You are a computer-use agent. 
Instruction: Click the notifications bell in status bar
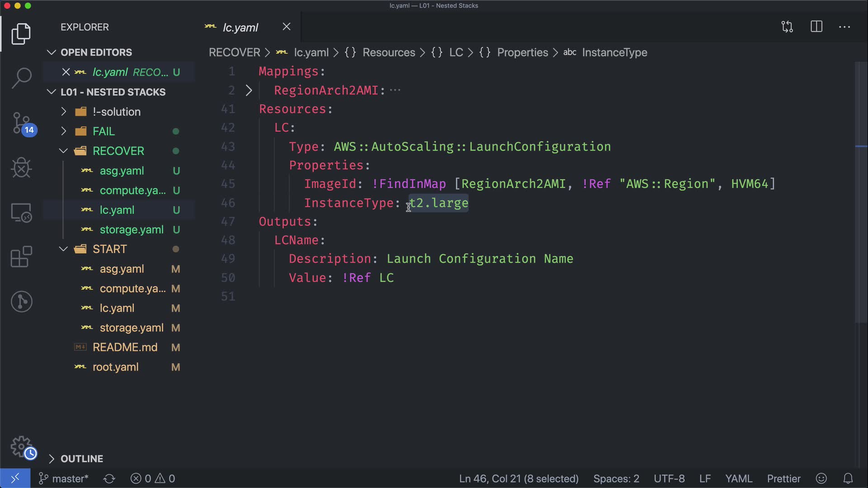tap(848, 479)
